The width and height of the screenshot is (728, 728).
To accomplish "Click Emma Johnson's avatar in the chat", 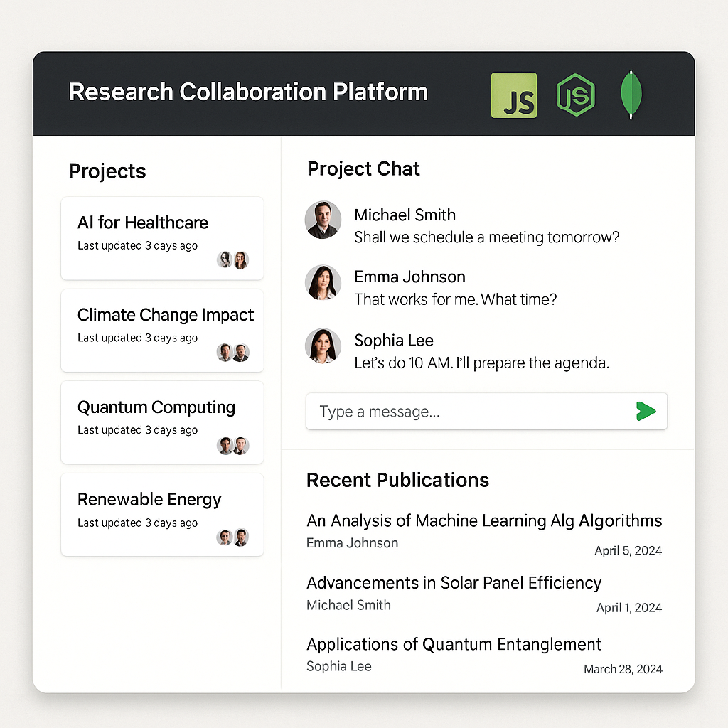I will click(323, 282).
